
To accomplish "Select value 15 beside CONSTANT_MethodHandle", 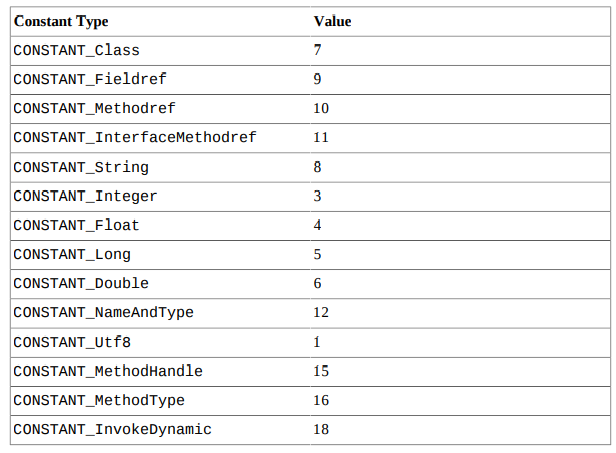I will [x=321, y=372].
